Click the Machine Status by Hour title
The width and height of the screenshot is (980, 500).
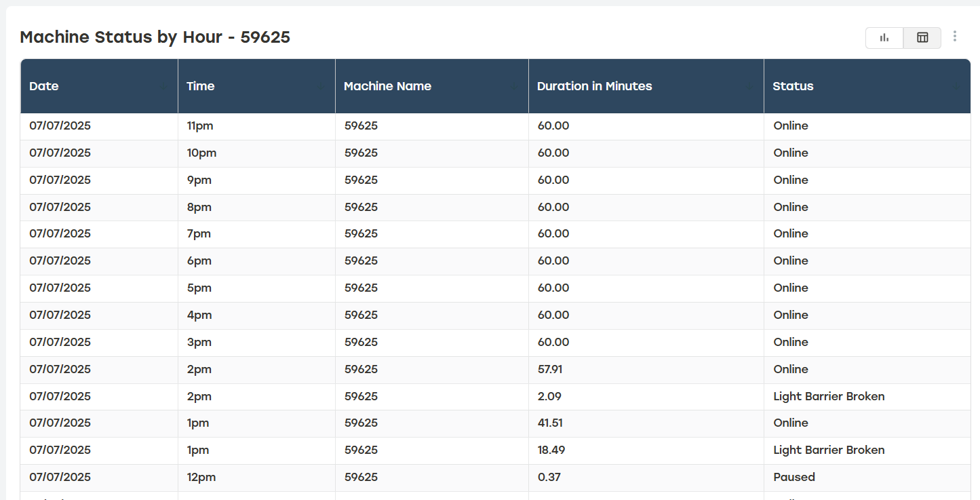pyautogui.click(x=155, y=37)
